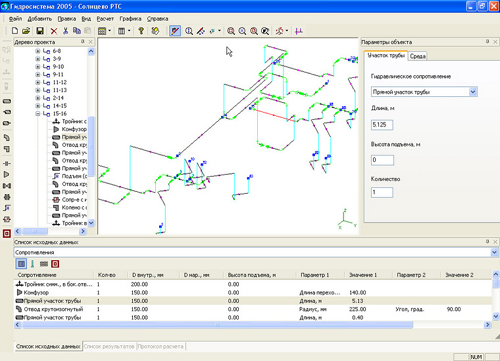Open the Список результатов tab
The image size is (500, 361).
coord(109,346)
